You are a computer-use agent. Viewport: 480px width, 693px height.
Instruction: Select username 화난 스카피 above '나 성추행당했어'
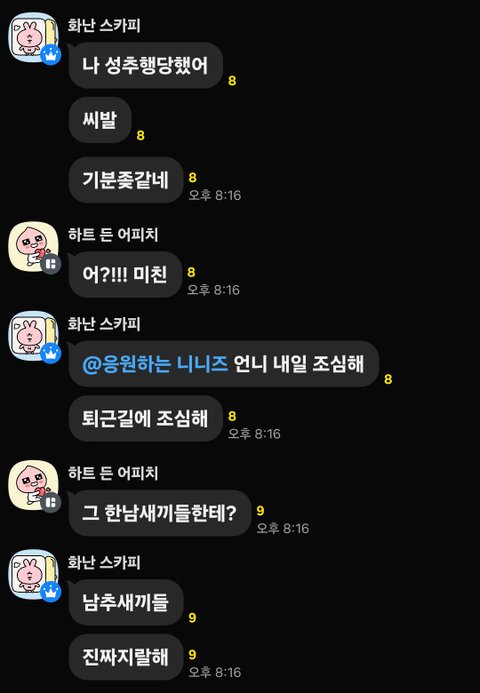click(x=104, y=25)
